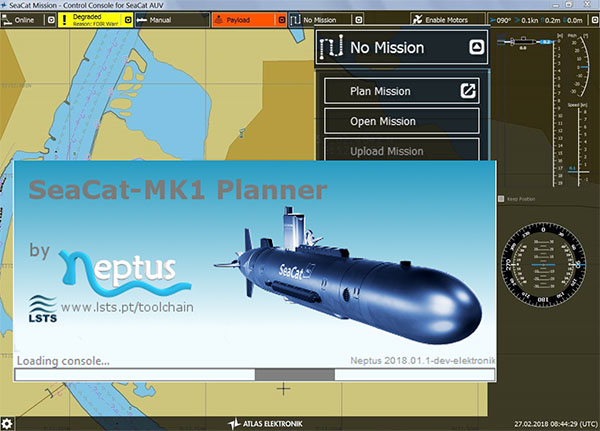Expand the Online status dropdown
Viewport: 600px width, 431px height.
pos(51,20)
